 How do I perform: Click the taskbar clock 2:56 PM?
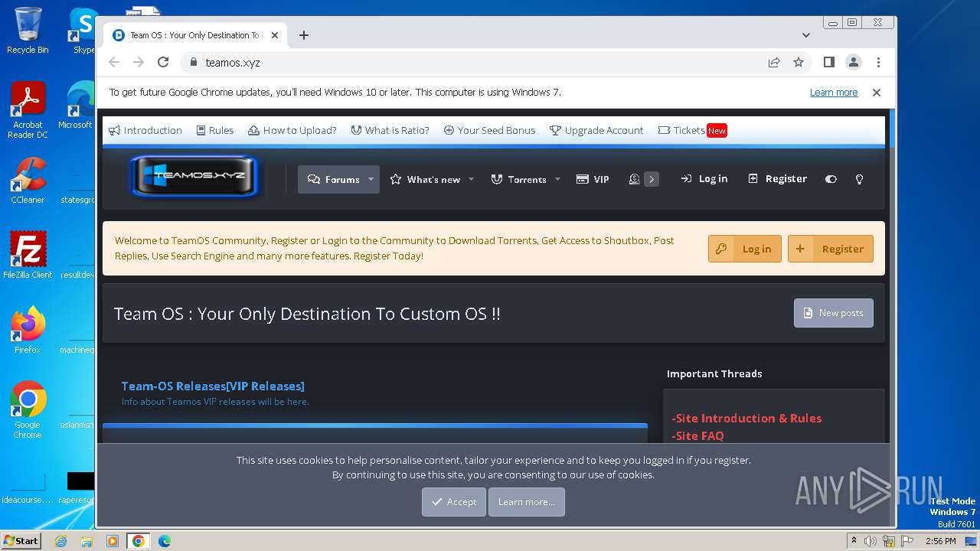(940, 541)
